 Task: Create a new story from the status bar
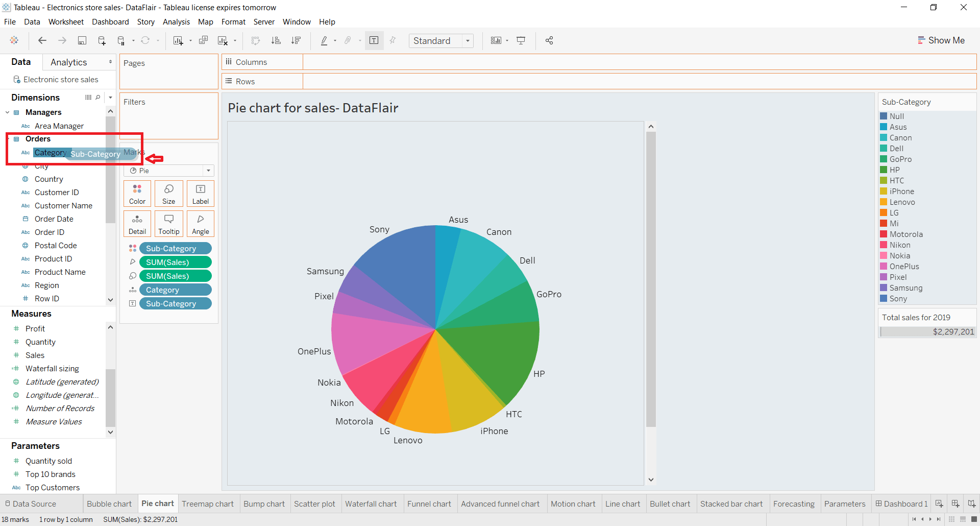click(971, 504)
